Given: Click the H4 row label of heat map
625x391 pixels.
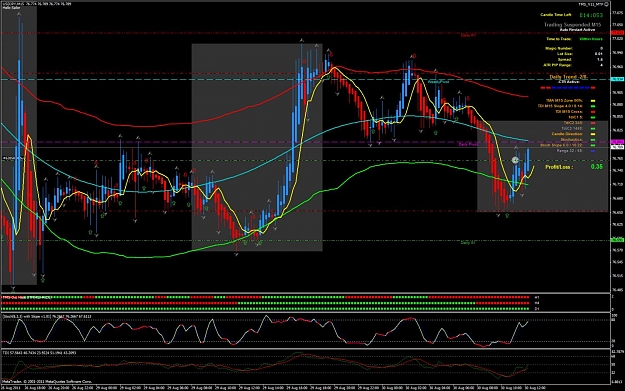Looking at the screenshot, I should (537, 303).
